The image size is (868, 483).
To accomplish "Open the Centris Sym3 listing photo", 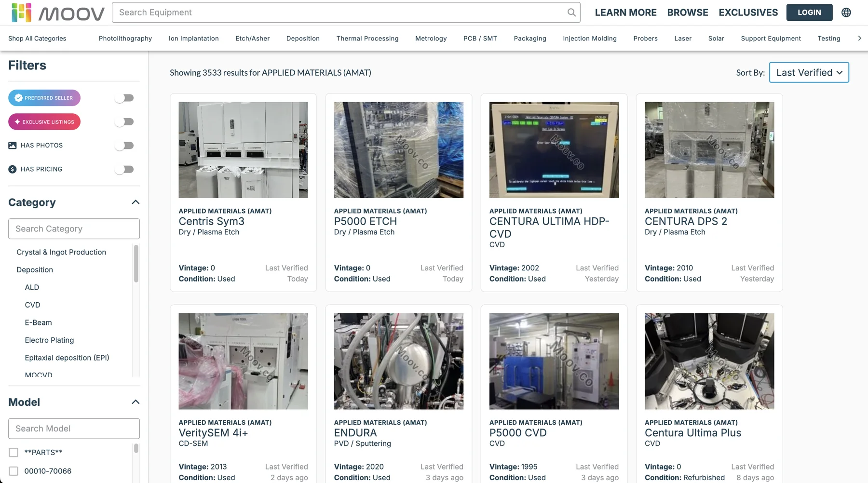I will (x=243, y=150).
